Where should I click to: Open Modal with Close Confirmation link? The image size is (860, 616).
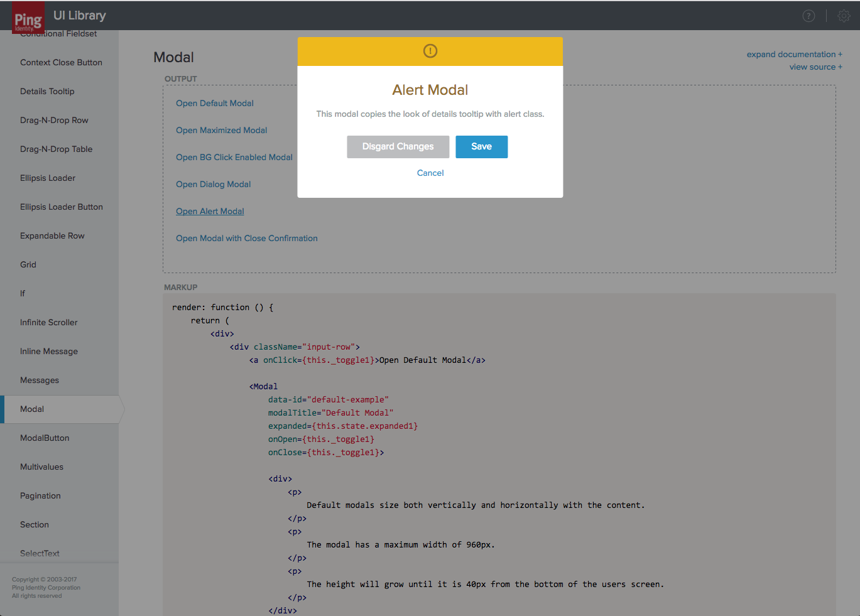[246, 239]
